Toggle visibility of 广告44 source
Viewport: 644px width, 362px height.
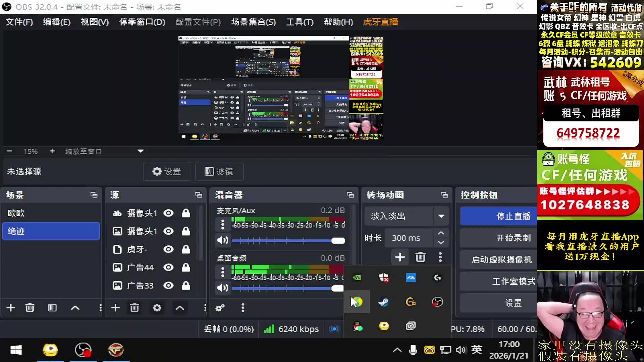pyautogui.click(x=168, y=267)
